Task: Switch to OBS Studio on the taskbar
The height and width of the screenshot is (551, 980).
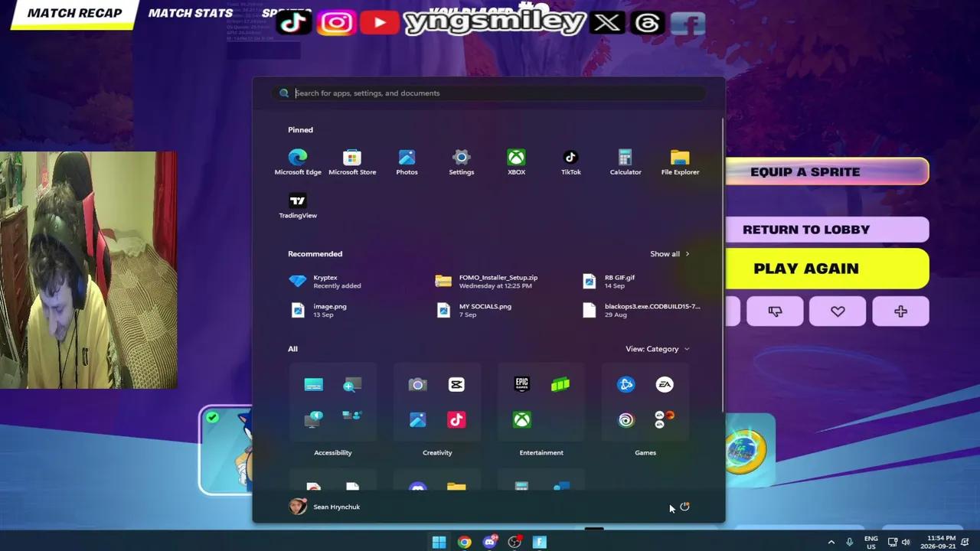Action: click(x=514, y=542)
